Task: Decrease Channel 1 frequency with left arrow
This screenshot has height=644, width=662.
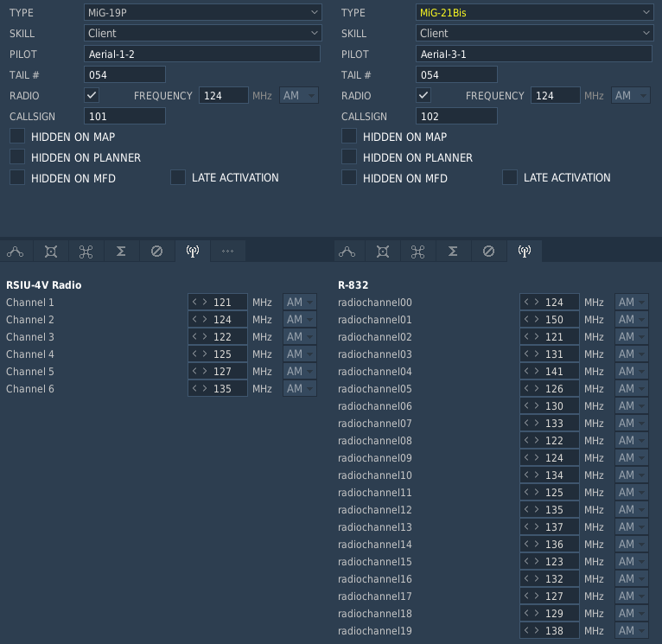Action: click(x=194, y=302)
